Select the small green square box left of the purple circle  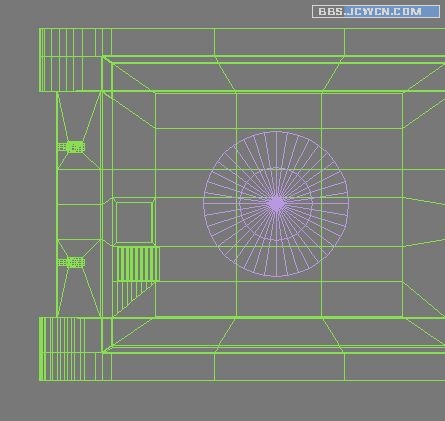134,222
